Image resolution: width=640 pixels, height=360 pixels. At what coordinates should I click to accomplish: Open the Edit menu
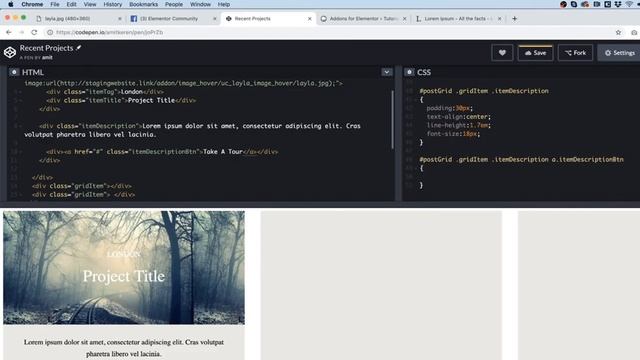71,4
